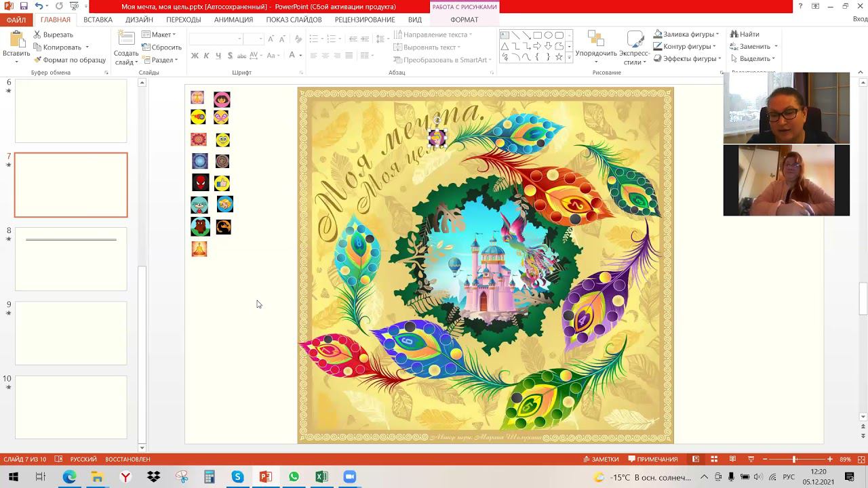Select the Spider-Man icon beside the slide
Image resolution: width=868 pixels, height=488 pixels.
click(200, 183)
